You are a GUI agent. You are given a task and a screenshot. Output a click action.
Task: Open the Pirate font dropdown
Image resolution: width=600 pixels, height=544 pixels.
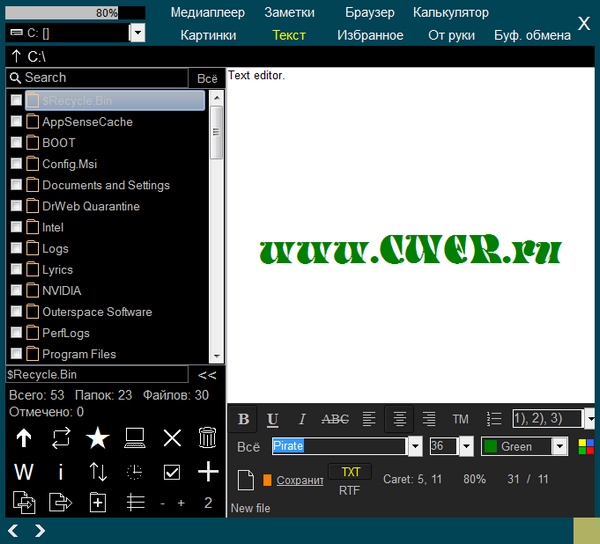[x=415, y=446]
